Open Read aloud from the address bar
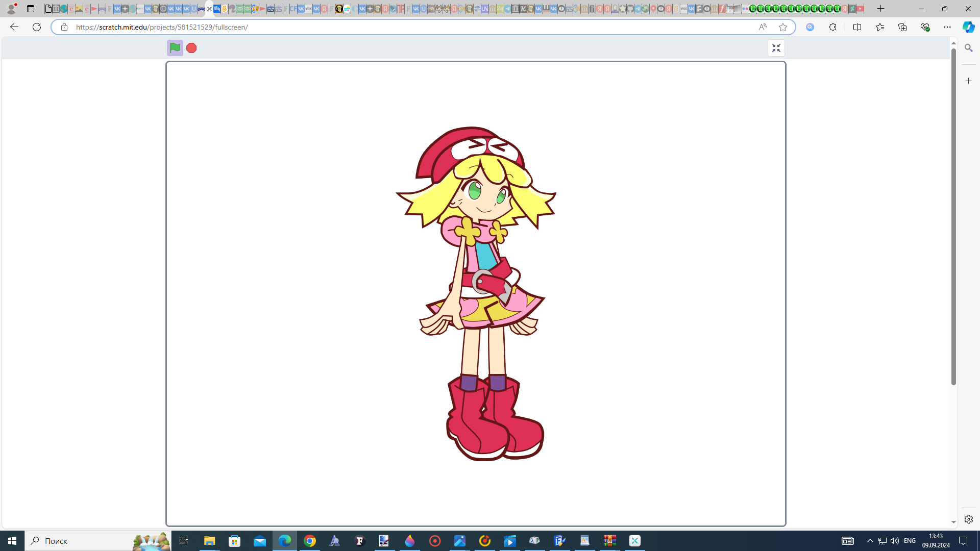This screenshot has height=551, width=980. click(x=762, y=27)
